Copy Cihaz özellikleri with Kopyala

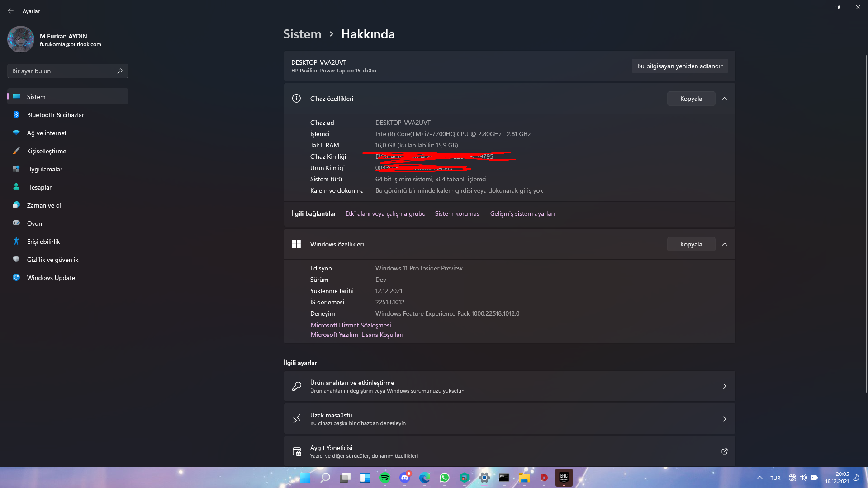691,99
